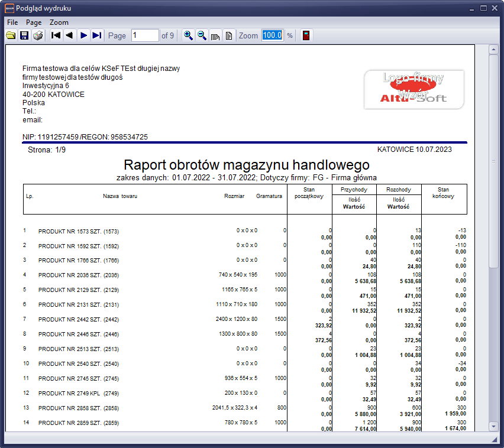Close the preview with the red door icon

pos(306,35)
